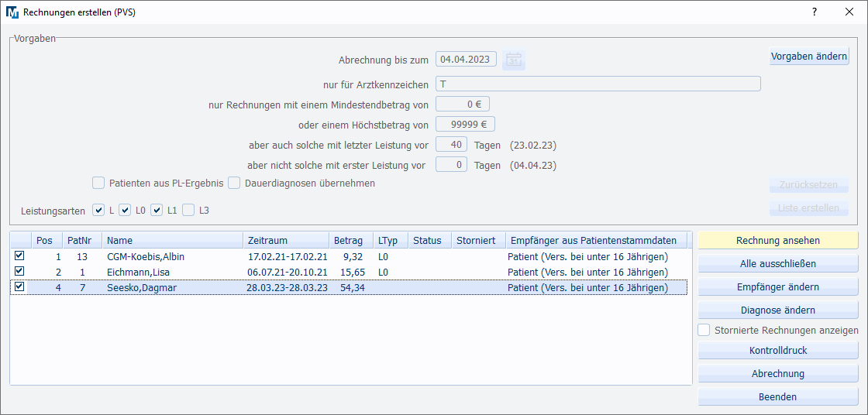The width and height of the screenshot is (868, 415).
Task: Click the Alle ausschließen button
Action: pyautogui.click(x=778, y=264)
